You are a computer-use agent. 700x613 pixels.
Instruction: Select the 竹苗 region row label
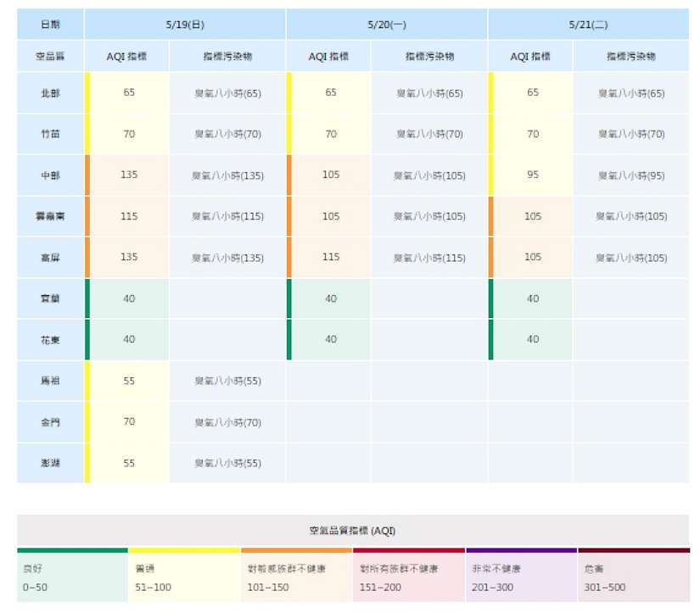50,134
